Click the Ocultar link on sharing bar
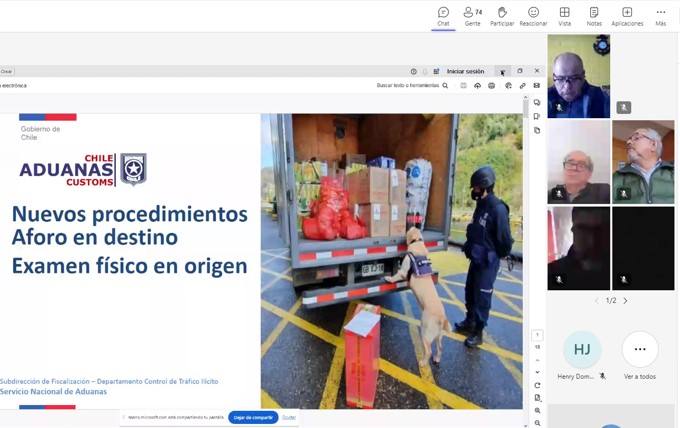The image size is (680, 428). [289, 418]
